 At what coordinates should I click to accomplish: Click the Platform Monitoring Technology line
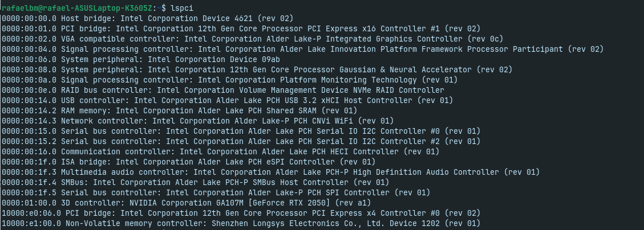click(229, 80)
